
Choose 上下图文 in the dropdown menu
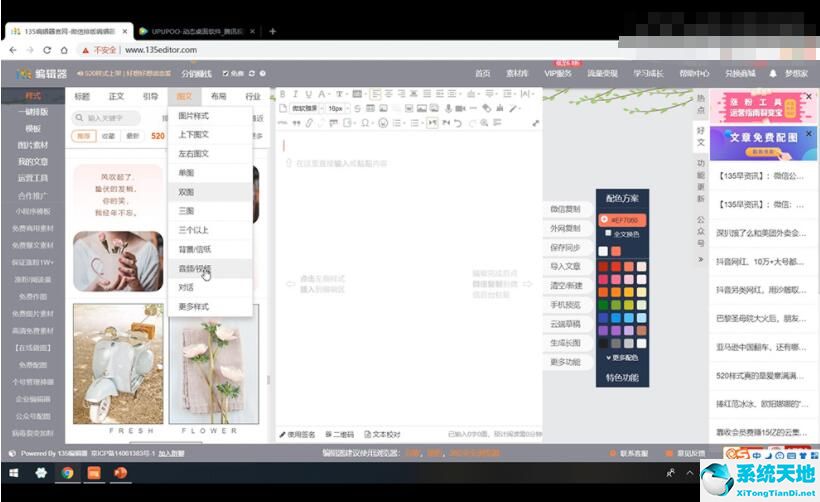point(210,134)
